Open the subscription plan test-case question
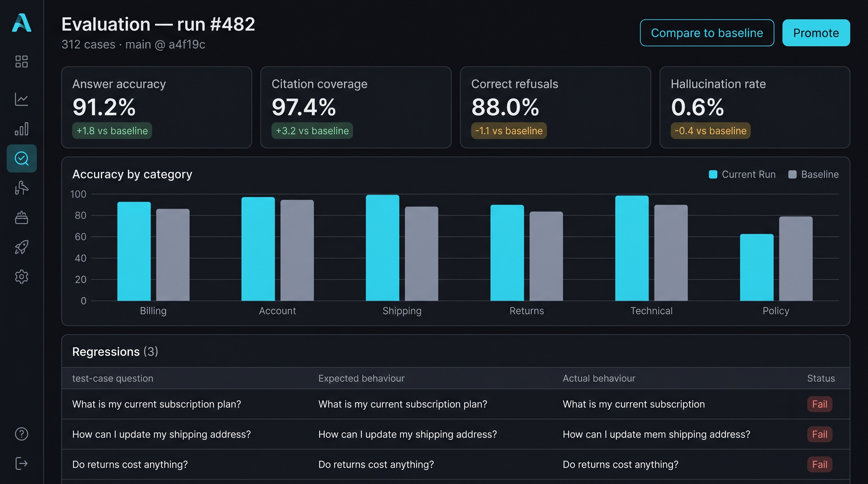868x484 pixels. click(157, 404)
